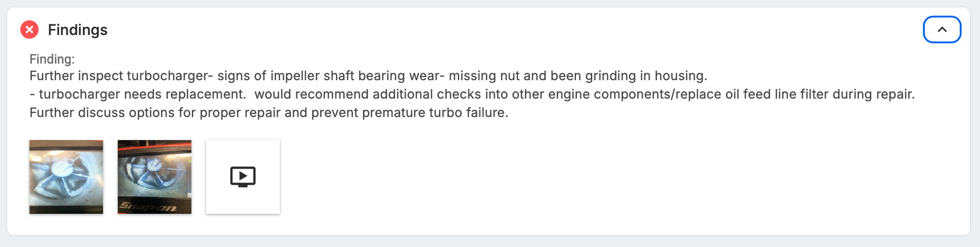This screenshot has width=980, height=247.
Task: Click the monitor-shaped video icon
Action: click(x=243, y=177)
